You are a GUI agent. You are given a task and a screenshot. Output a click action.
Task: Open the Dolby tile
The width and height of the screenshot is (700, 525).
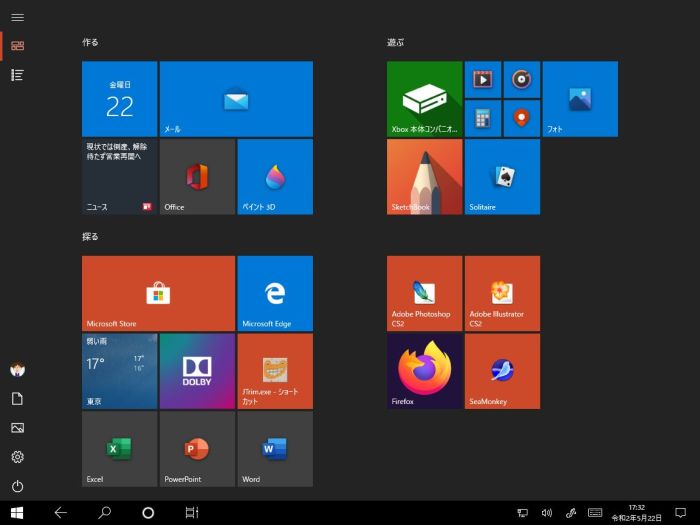click(197, 371)
